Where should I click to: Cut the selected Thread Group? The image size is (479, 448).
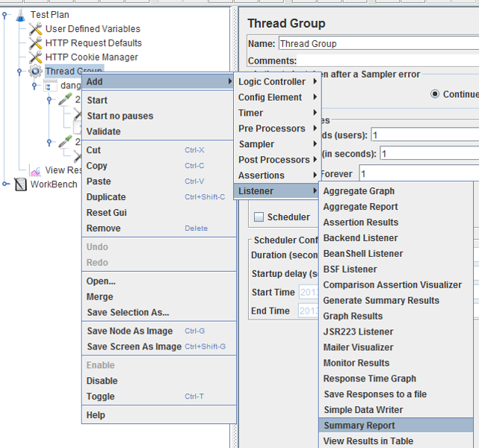click(x=159, y=150)
